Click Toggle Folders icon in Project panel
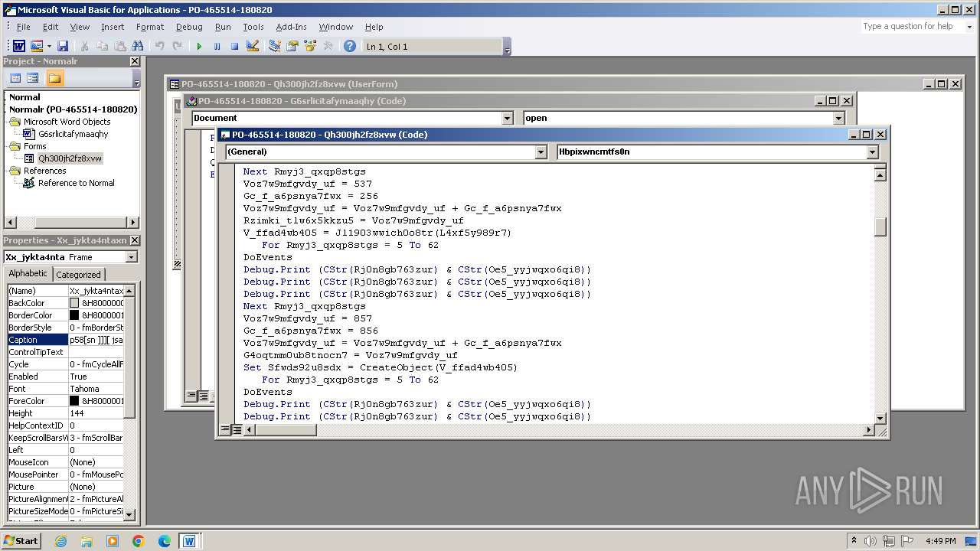Screen dimensions: 980x551 click(54, 78)
